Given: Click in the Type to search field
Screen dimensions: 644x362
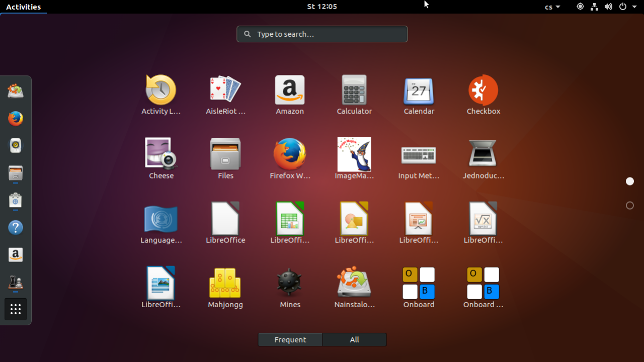Looking at the screenshot, I should click(x=322, y=34).
